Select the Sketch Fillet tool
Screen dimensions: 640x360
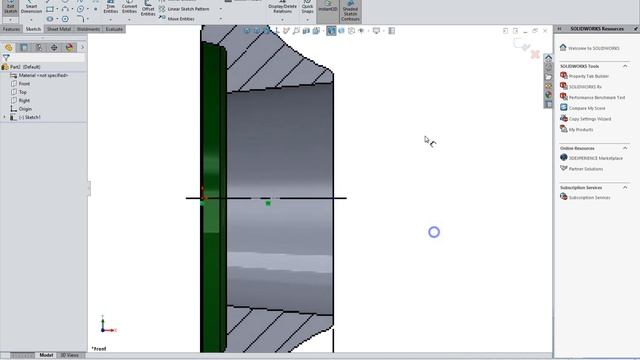pos(80,19)
